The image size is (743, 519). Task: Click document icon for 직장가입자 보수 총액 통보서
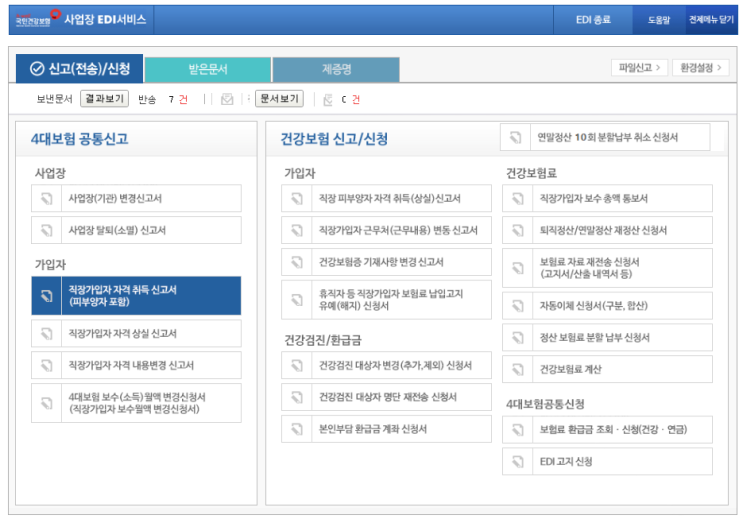coord(518,198)
